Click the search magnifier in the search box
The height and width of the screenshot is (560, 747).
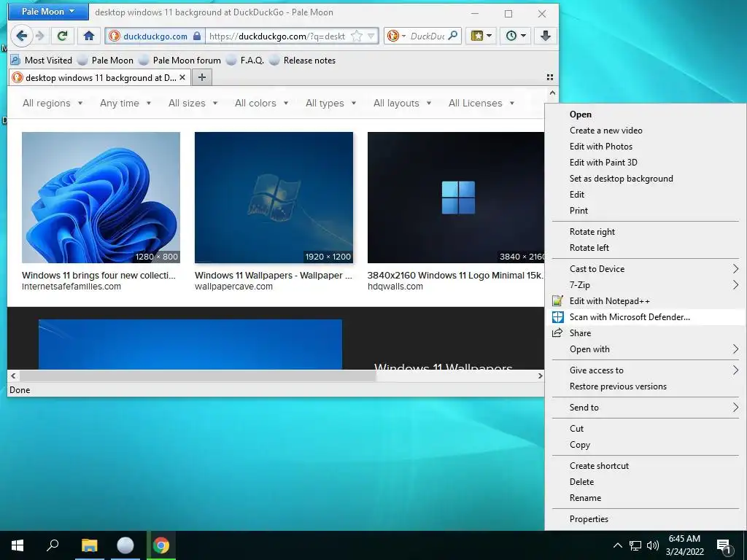[453, 36]
